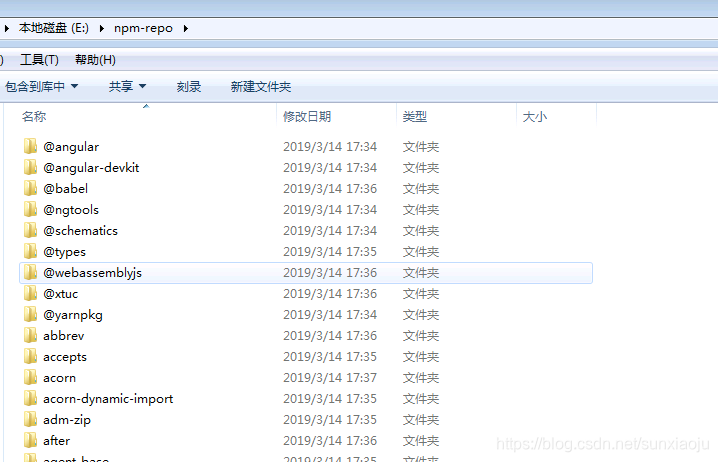This screenshot has width=718, height=462.
Task: Open the 共享 dropdown
Action: pos(127,86)
